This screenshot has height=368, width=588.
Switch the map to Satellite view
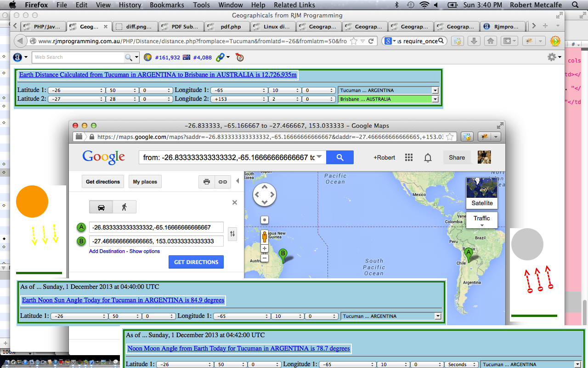tap(482, 193)
